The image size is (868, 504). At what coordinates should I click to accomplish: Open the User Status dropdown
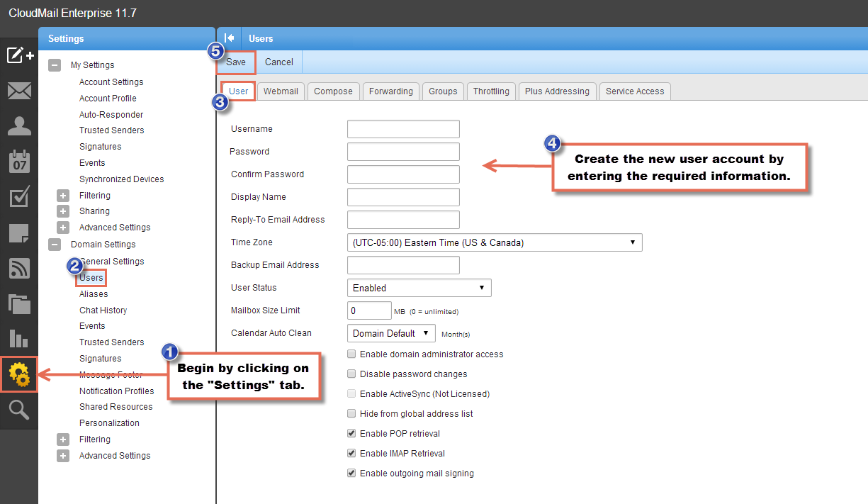[x=419, y=288]
